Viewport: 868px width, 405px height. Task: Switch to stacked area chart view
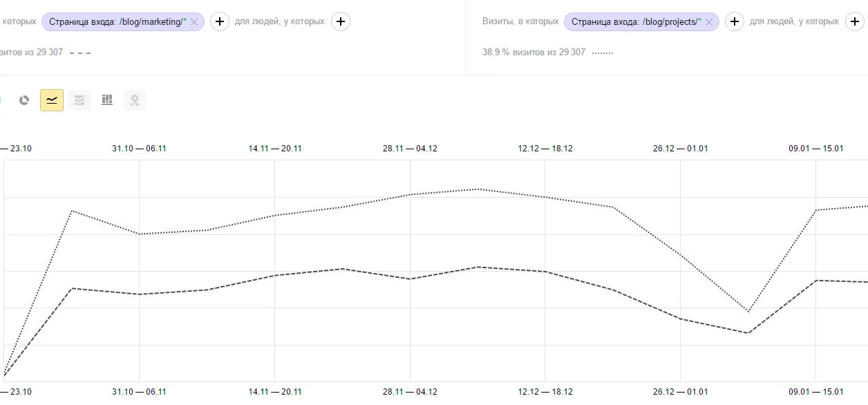pos(79,100)
